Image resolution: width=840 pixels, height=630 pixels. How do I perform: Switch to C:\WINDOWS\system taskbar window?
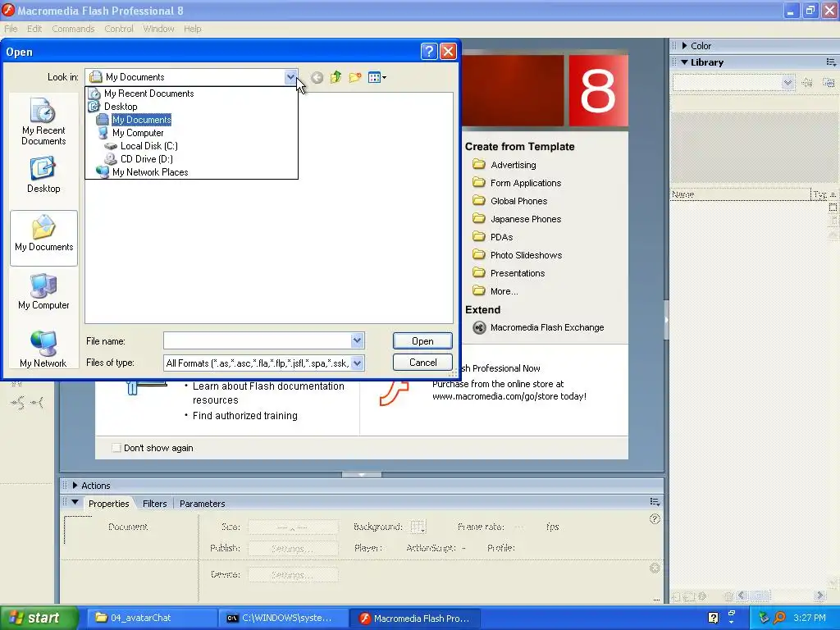coord(282,618)
